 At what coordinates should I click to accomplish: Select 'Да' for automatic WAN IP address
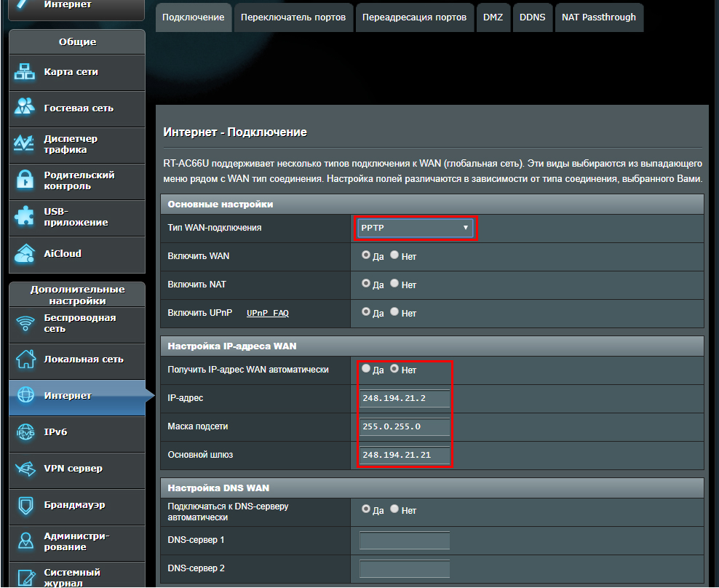coord(366,369)
